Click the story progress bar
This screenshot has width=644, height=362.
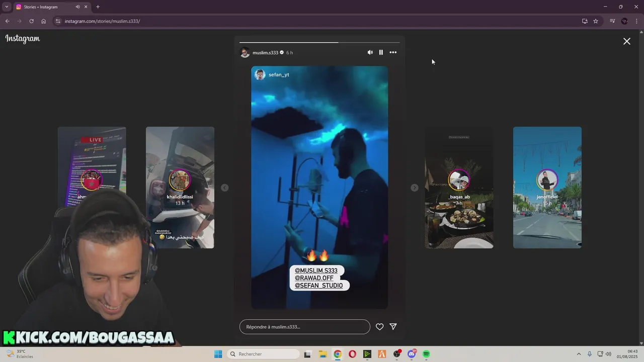pos(319,42)
